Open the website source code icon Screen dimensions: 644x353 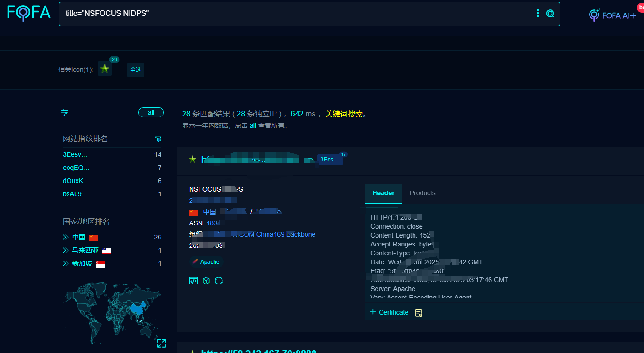click(193, 281)
